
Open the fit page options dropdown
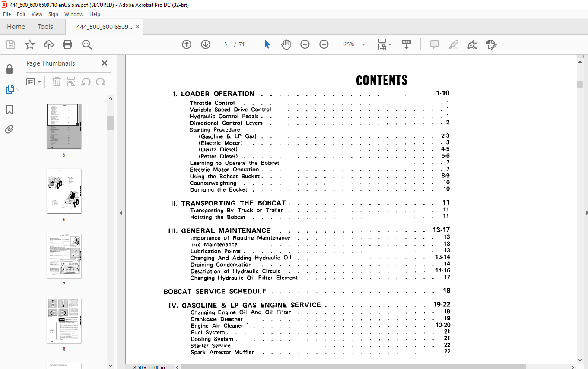[385, 44]
